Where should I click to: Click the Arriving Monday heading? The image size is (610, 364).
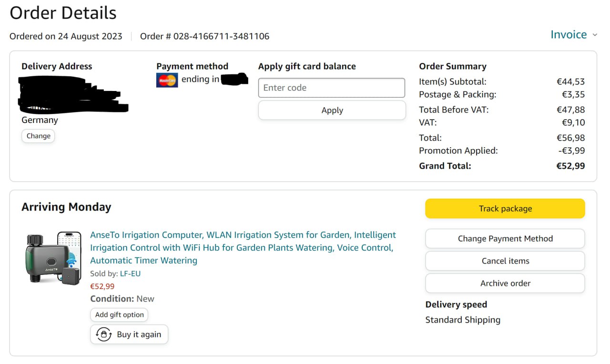(x=66, y=207)
